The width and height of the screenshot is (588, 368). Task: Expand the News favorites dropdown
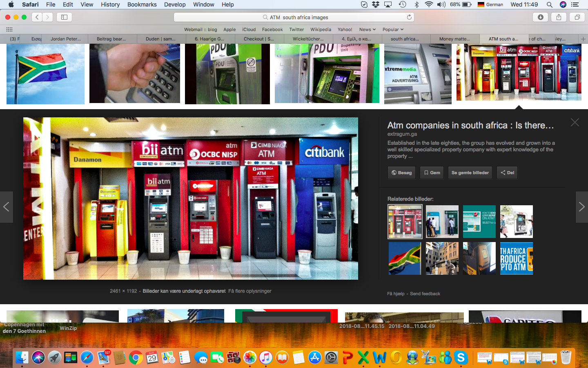click(x=367, y=29)
